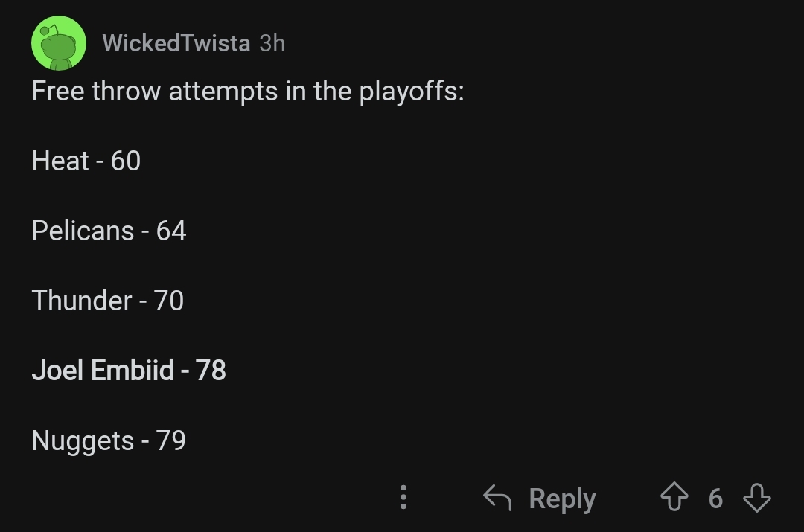The width and height of the screenshot is (804, 532).
Task: Click the bold number 78
Action: tap(211, 370)
